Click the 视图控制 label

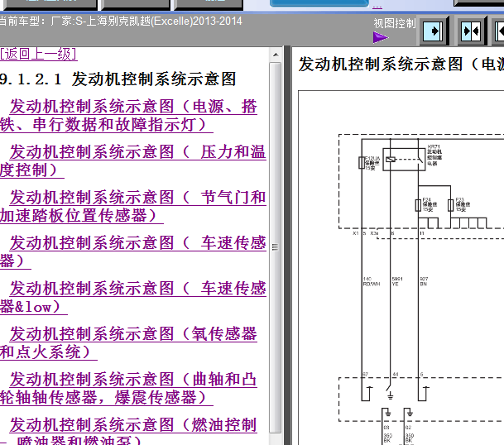(395, 23)
